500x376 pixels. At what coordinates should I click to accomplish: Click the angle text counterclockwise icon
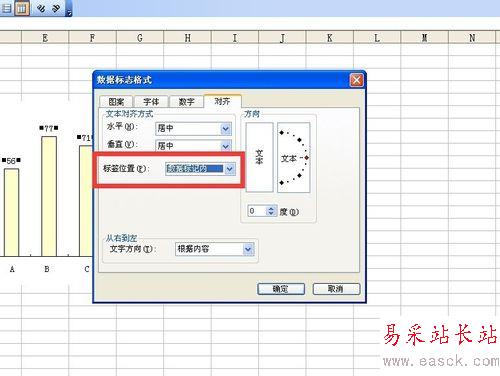click(x=56, y=8)
